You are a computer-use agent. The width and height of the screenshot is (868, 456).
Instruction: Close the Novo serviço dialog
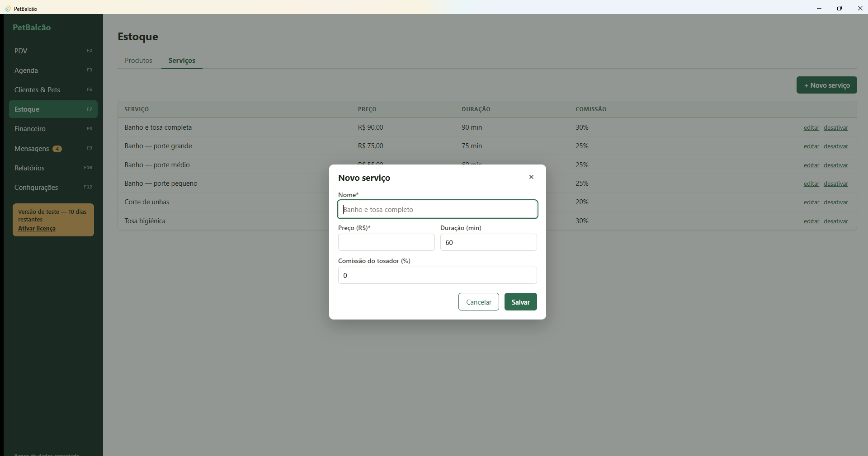tap(531, 177)
